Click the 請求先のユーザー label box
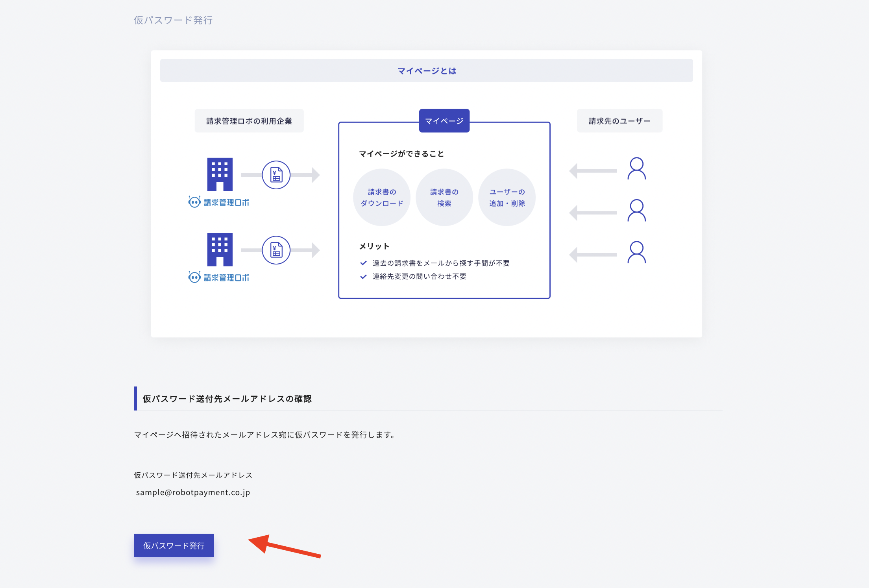 pos(619,121)
